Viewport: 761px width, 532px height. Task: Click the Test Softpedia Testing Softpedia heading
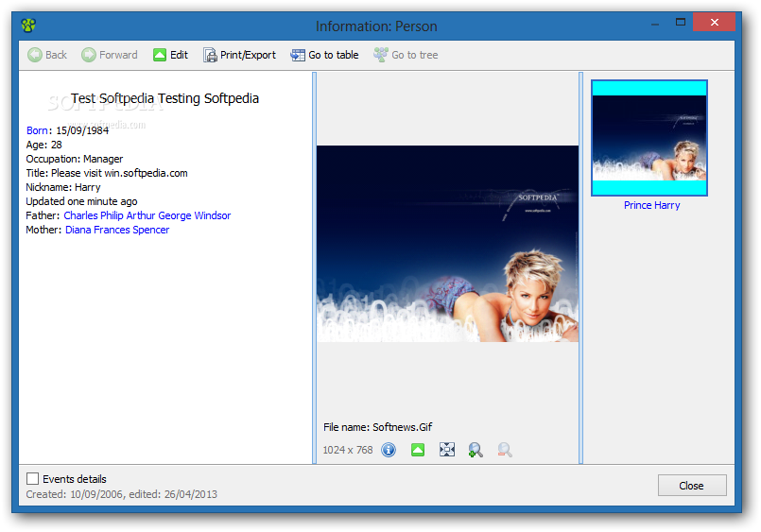click(x=165, y=98)
